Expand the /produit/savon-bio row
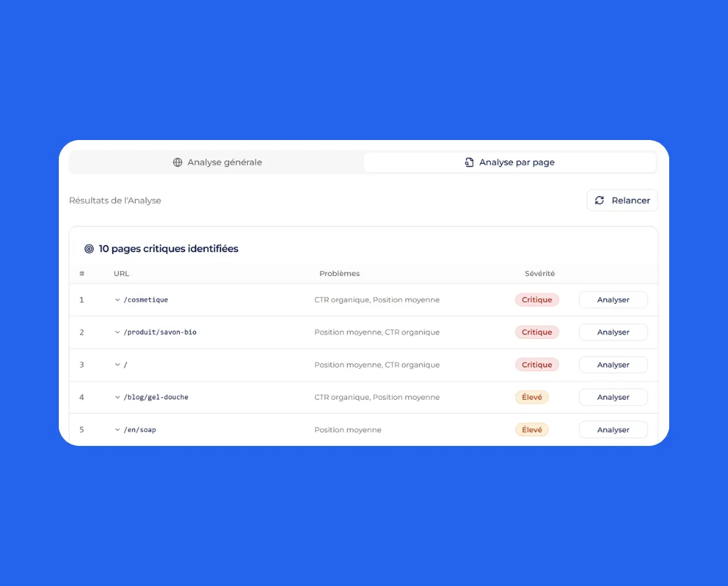The image size is (728, 586). tap(116, 332)
